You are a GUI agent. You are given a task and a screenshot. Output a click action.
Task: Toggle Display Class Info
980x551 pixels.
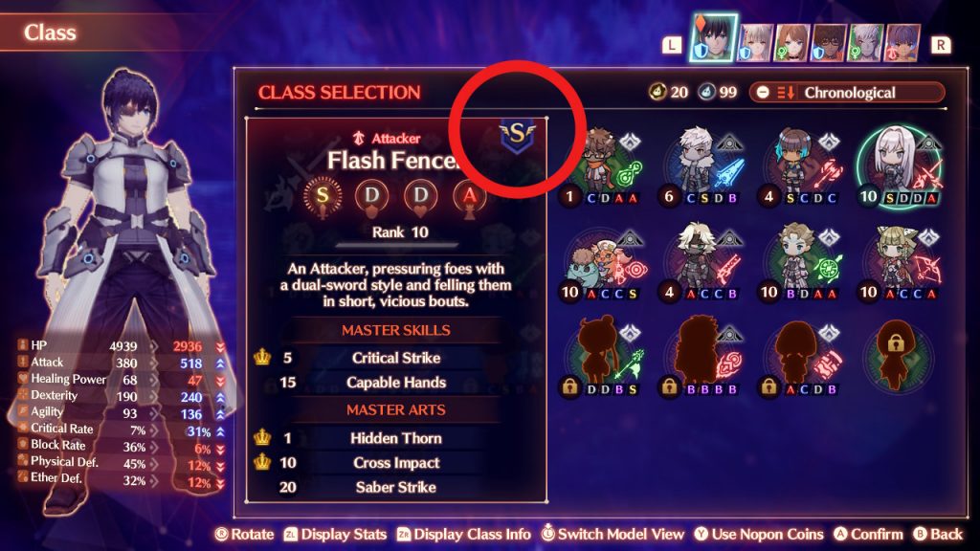tap(464, 534)
